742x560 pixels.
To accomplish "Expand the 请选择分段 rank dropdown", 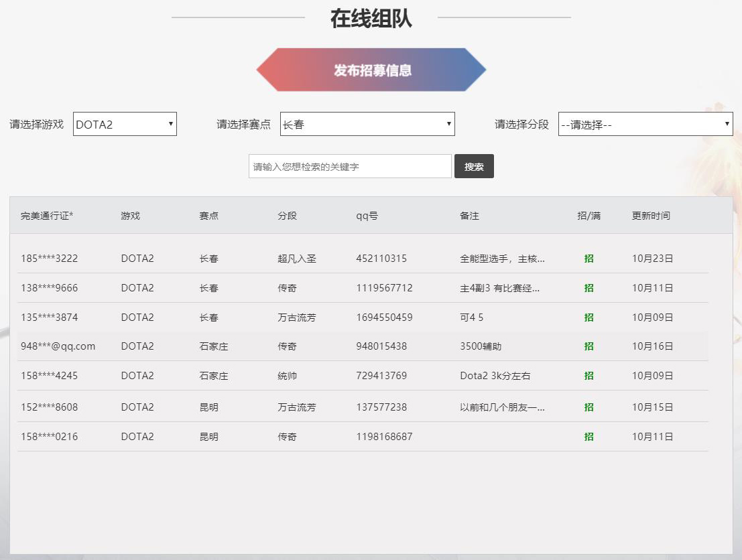I will 645,123.
